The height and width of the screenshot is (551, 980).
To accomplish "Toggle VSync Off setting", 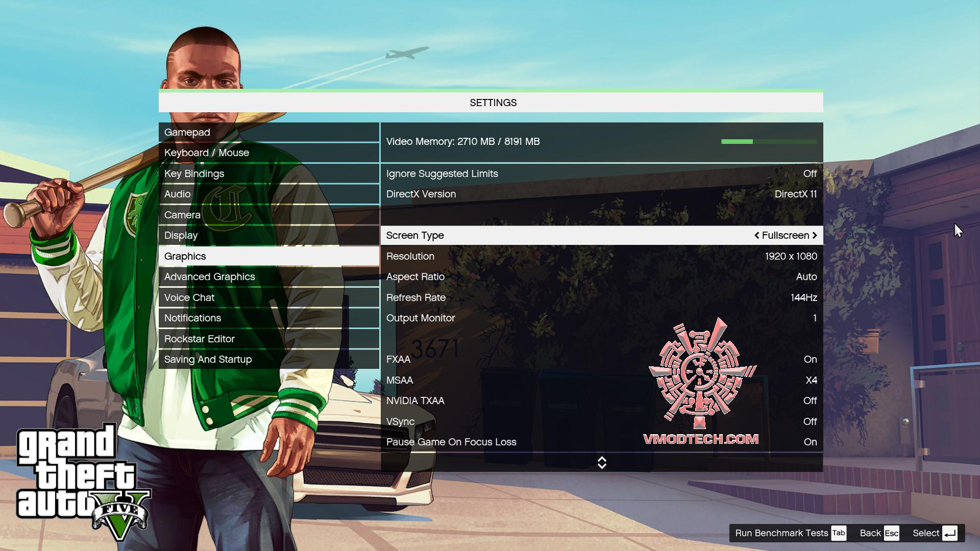I will [x=811, y=421].
